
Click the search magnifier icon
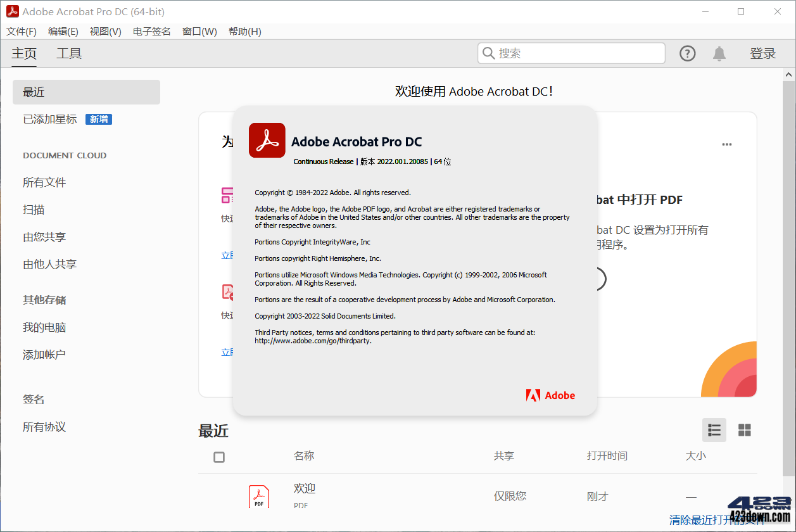[489, 53]
